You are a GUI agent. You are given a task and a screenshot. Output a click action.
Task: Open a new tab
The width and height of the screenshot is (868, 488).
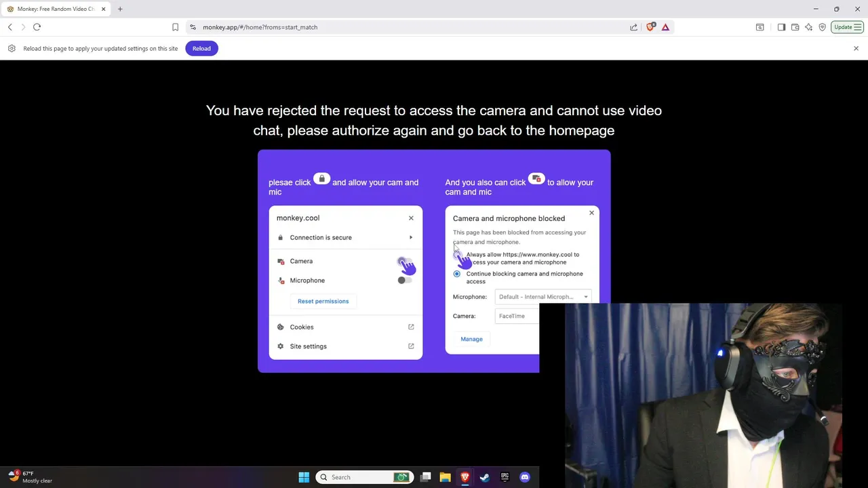(120, 9)
